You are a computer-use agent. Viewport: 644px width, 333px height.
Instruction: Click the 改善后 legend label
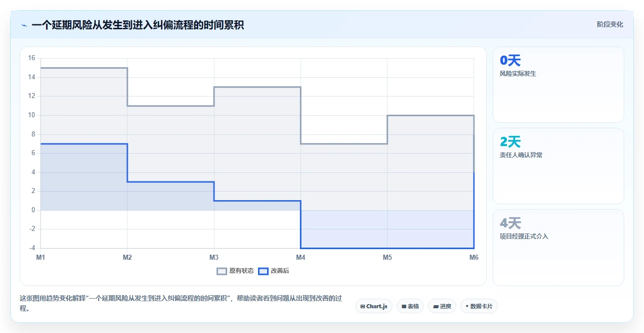click(x=280, y=271)
